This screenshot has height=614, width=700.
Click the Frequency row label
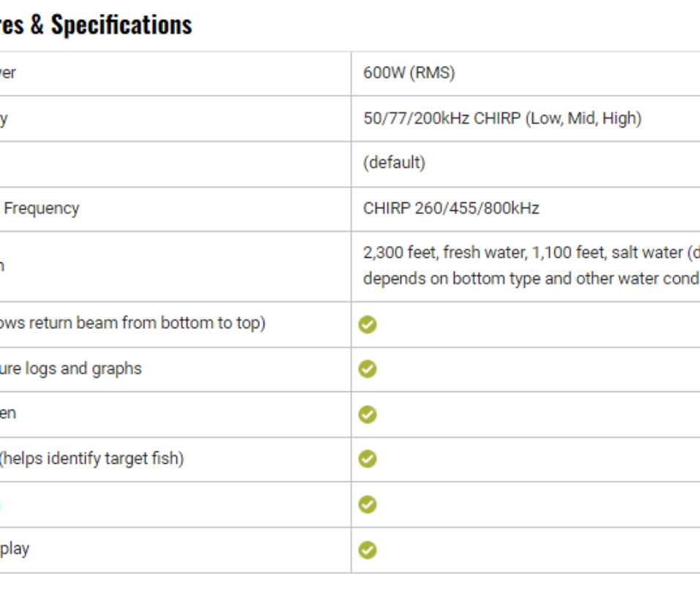tap(42, 208)
